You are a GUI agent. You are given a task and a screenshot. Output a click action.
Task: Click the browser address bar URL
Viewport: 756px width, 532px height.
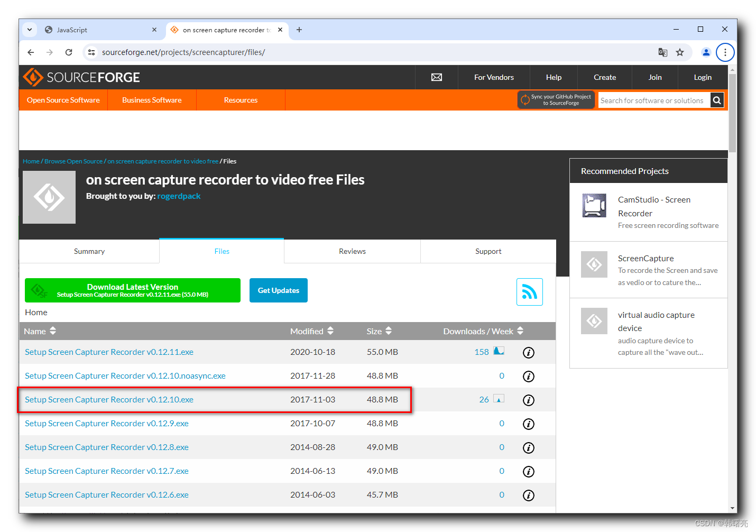point(183,52)
